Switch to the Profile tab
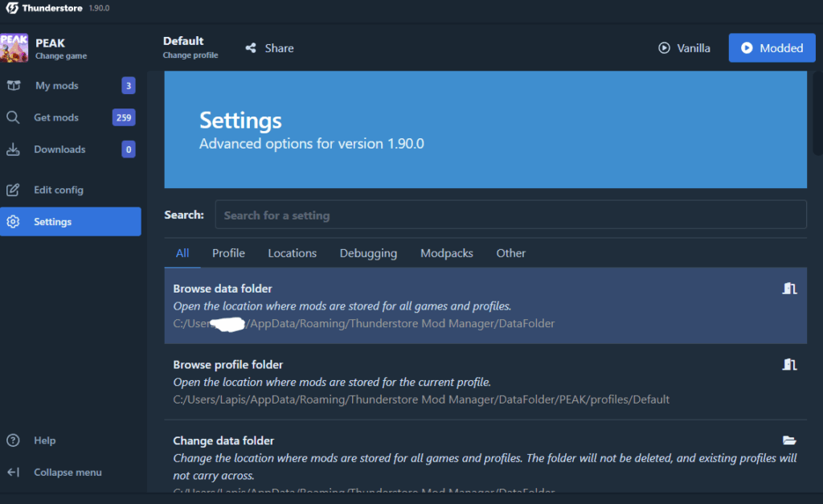The height and width of the screenshot is (504, 823). pyautogui.click(x=228, y=253)
